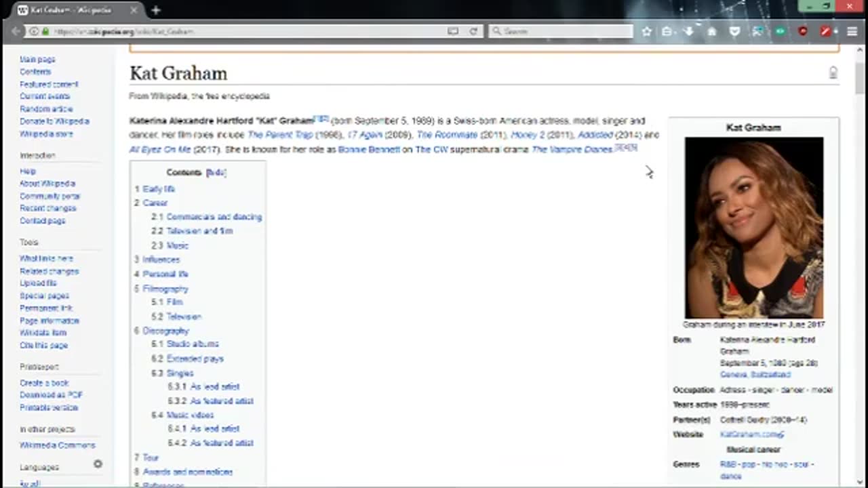The height and width of the screenshot is (488, 868).
Task: Open Community portal sidebar link
Action: (x=50, y=196)
